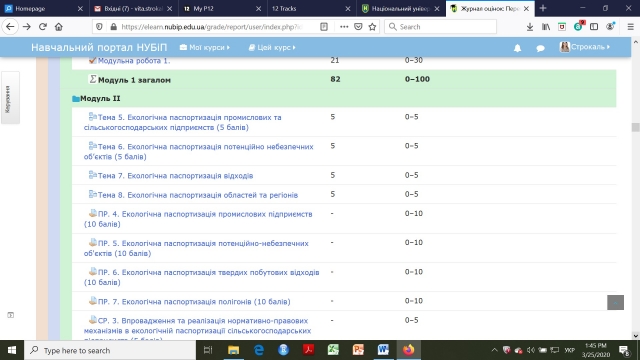Open the browser Home page icon

click(59, 27)
